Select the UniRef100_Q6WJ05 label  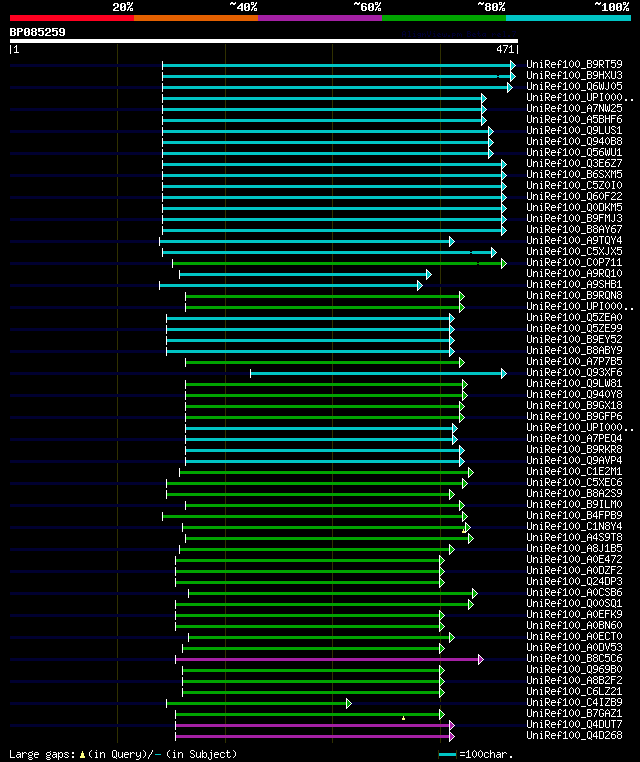(x=574, y=87)
